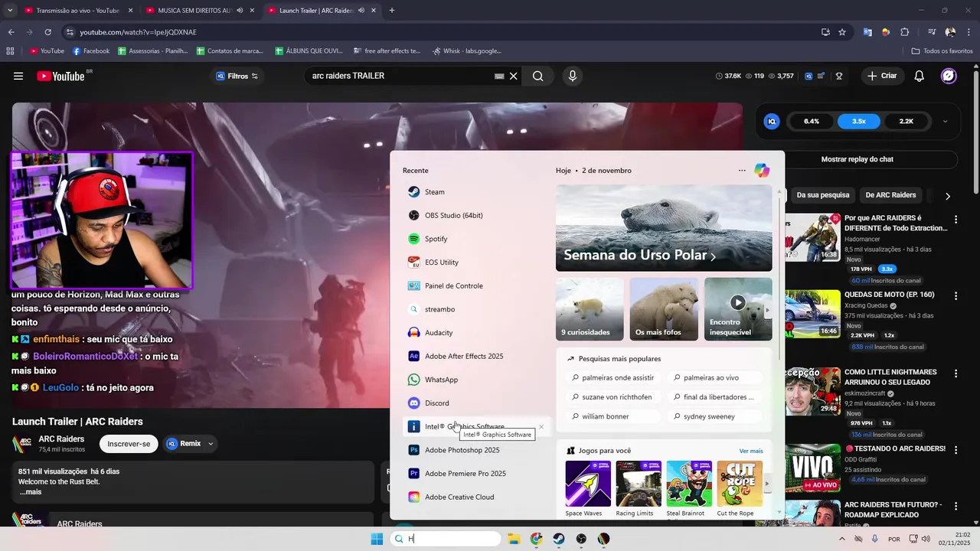Click the YouTube search magnifier button
Screen dimensions: 980x551
(537, 76)
